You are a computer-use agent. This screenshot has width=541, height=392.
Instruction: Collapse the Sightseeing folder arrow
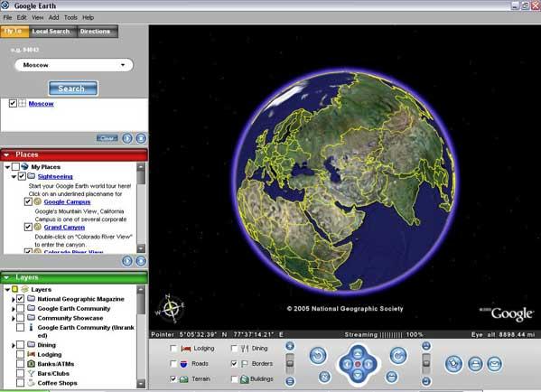pyautogui.click(x=14, y=177)
